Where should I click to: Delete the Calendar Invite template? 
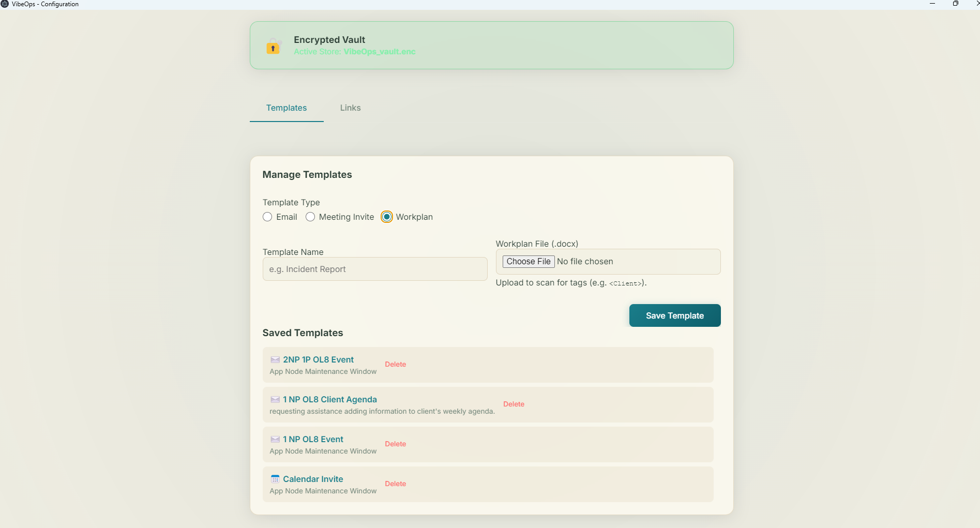[395, 484]
